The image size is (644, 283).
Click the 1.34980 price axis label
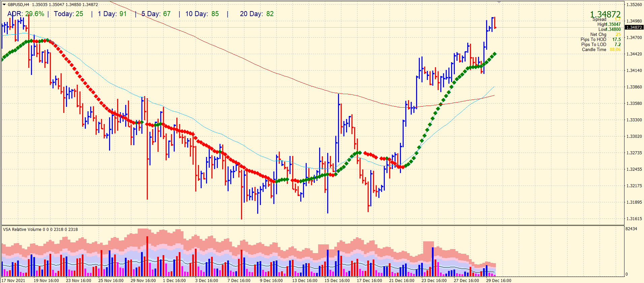pyautogui.click(x=634, y=21)
